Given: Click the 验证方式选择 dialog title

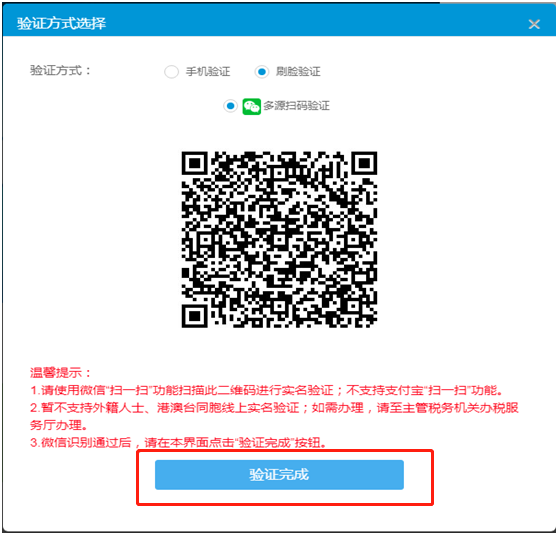Looking at the screenshot, I should 61,23.
